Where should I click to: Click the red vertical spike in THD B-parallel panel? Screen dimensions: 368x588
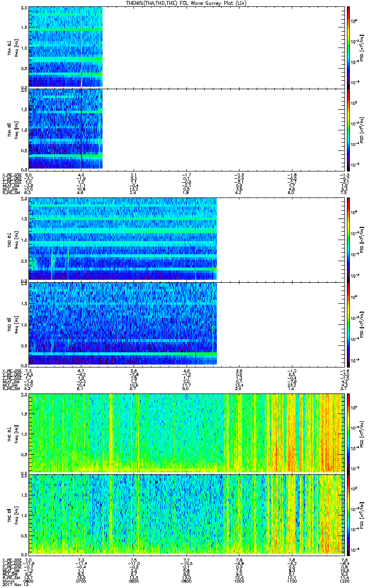tap(195, 323)
